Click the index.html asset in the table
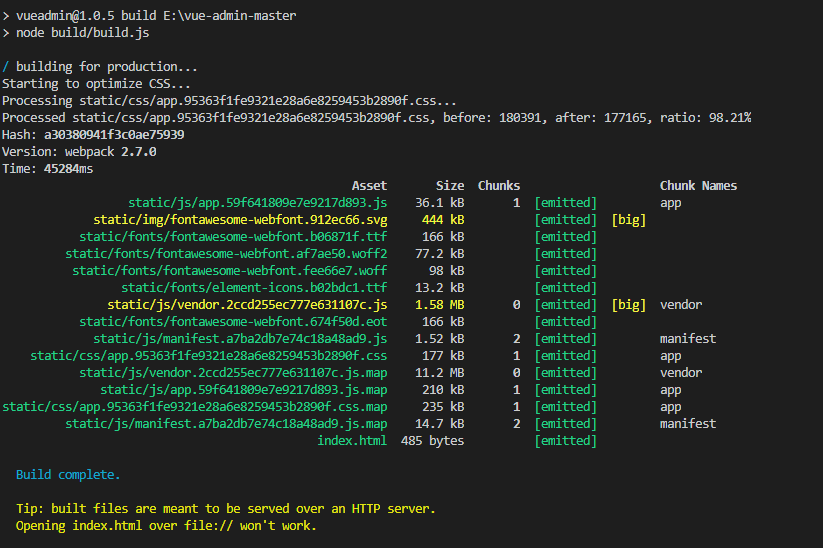Screen dimensions: 823x548 [352, 441]
